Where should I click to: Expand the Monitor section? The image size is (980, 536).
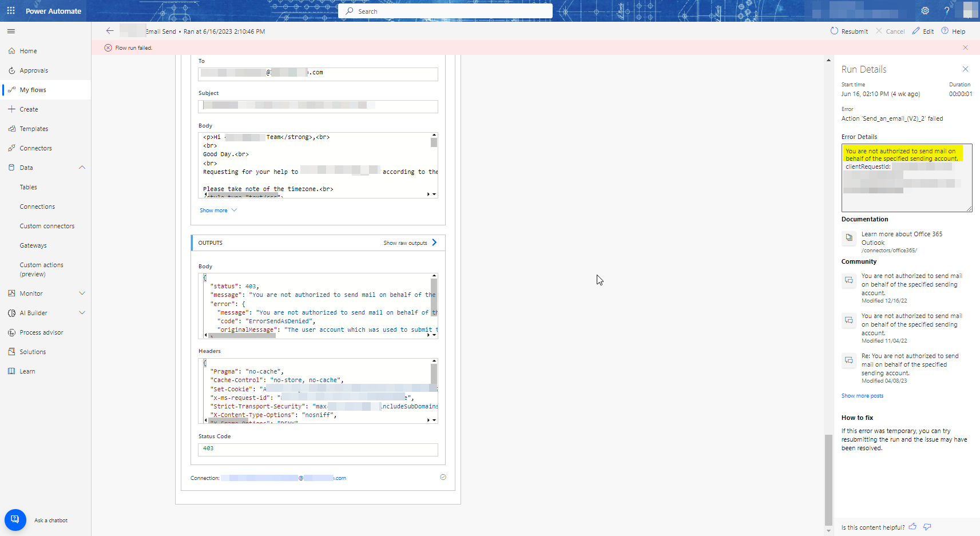(x=82, y=293)
